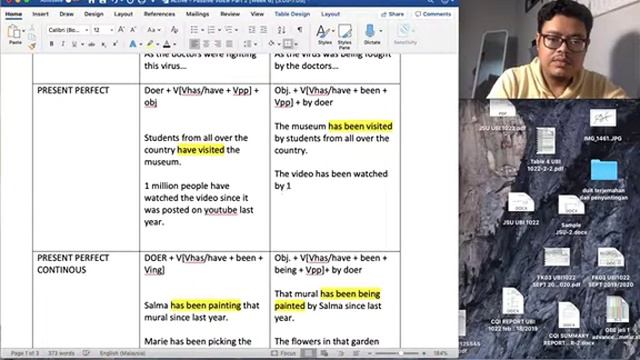The width and height of the screenshot is (640, 360).
Task: Click the Share button
Action: tap(392, 14)
